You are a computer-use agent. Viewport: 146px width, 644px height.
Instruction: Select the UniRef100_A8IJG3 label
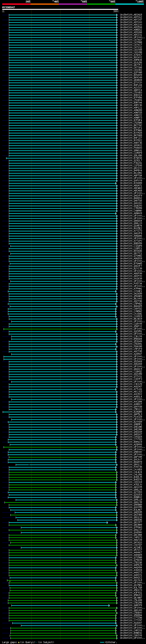pyautogui.click(x=131, y=392)
